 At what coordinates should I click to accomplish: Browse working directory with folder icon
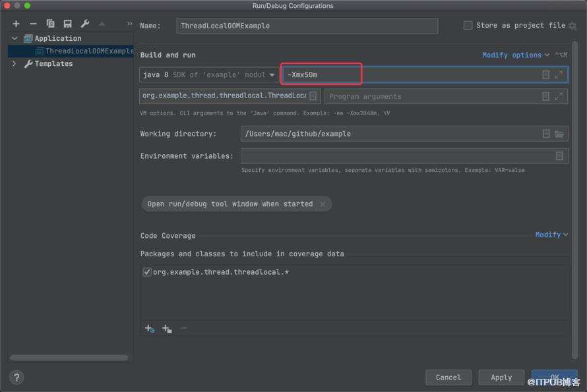point(559,134)
